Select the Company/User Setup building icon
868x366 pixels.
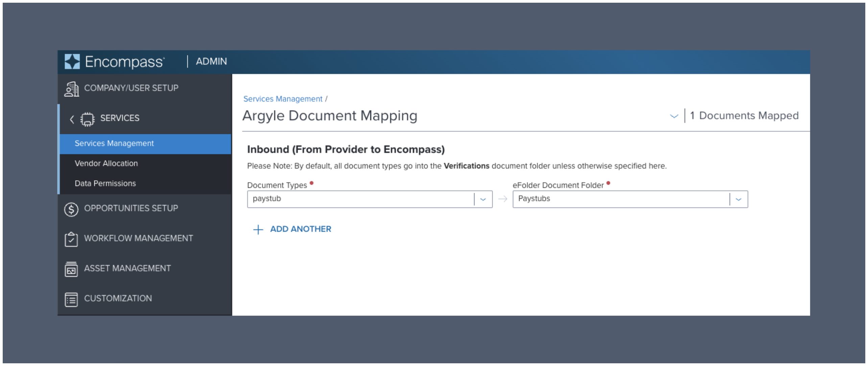pyautogui.click(x=71, y=89)
